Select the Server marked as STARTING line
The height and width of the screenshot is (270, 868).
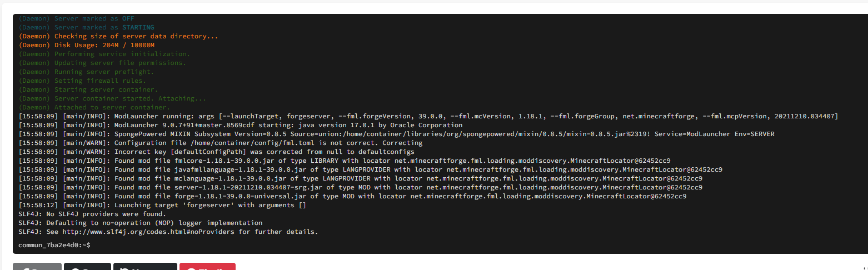tap(86, 27)
